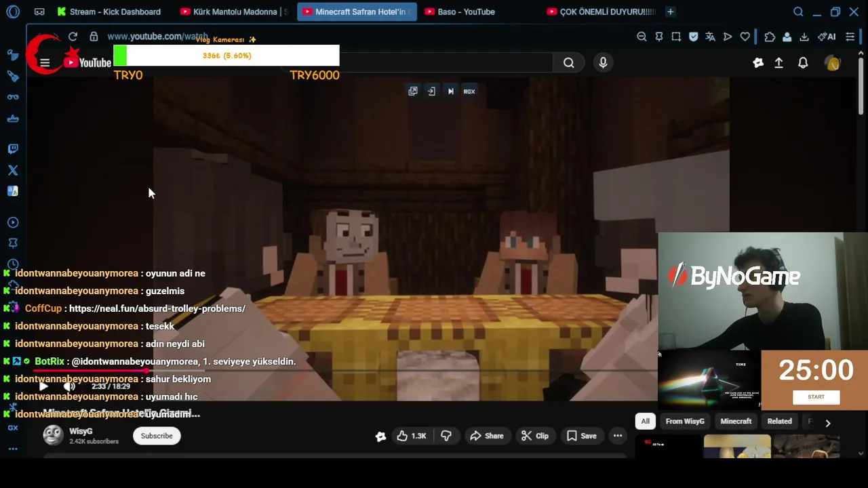
Task: Reload the current YouTube page
Action: click(x=73, y=37)
